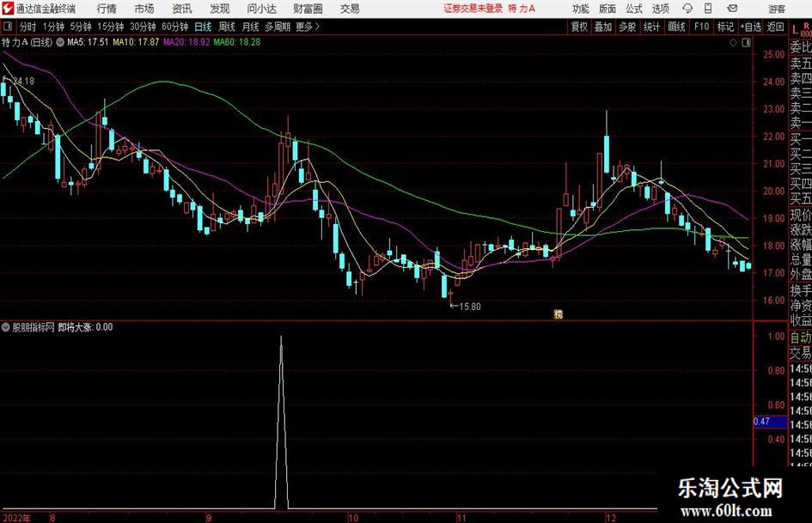Image resolution: width=812 pixels, height=523 pixels.
Task: Open the 股朋指标网 sub-indicator dropdown arrow
Action: coord(6,327)
